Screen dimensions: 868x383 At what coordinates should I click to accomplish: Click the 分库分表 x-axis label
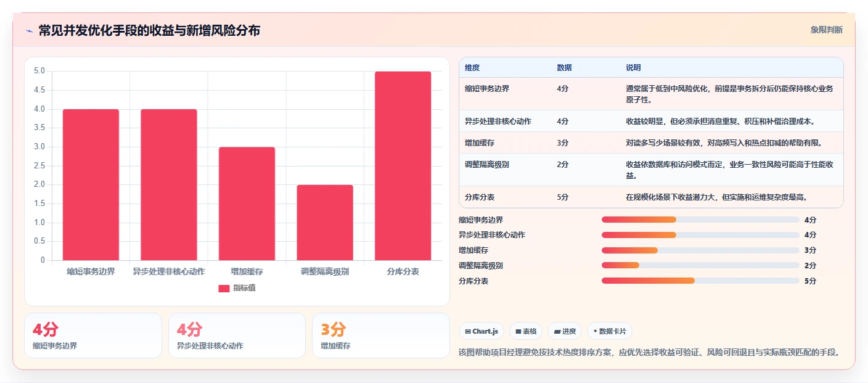click(x=403, y=271)
